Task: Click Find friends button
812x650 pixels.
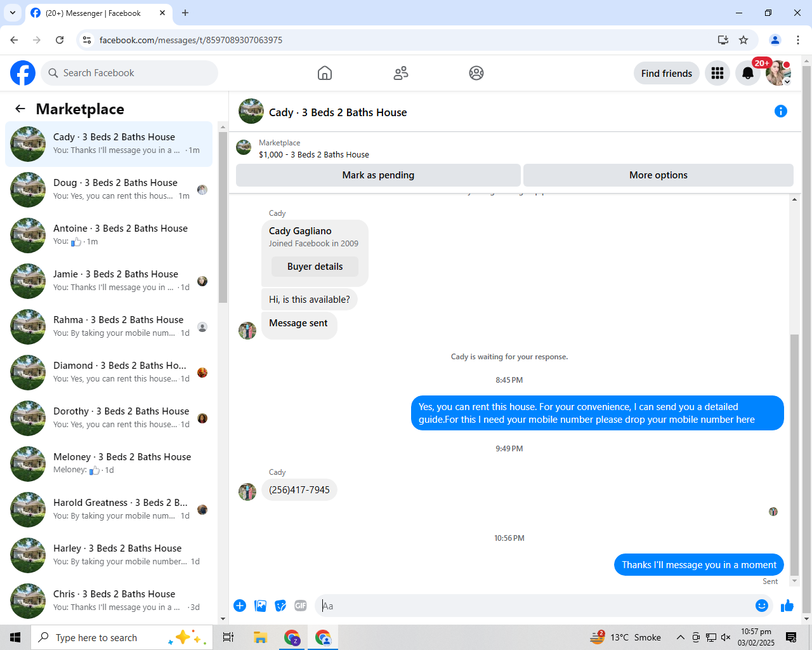Action: click(x=667, y=73)
